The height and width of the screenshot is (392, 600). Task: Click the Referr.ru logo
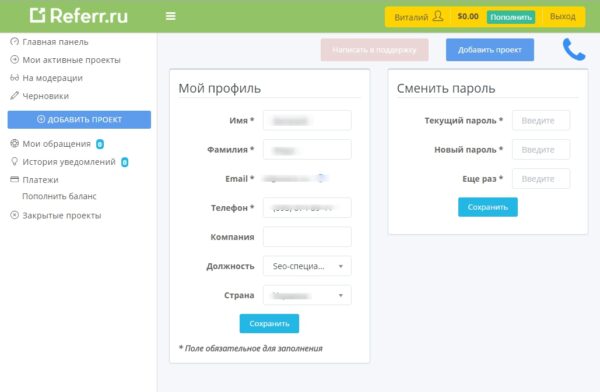[x=79, y=16]
